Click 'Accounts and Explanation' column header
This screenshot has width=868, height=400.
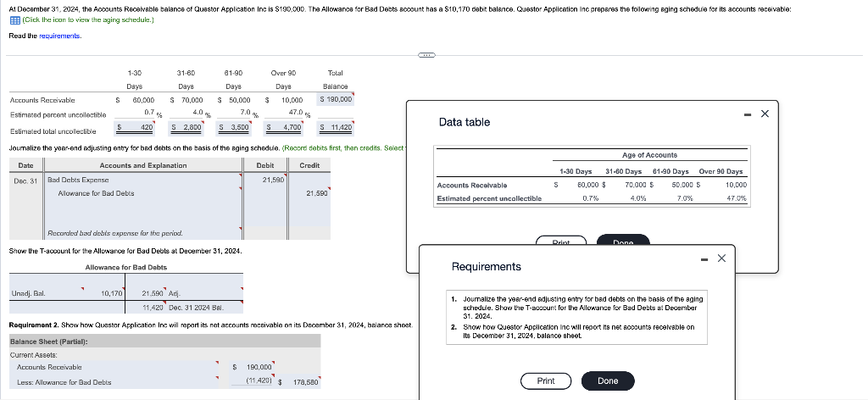pyautogui.click(x=142, y=165)
